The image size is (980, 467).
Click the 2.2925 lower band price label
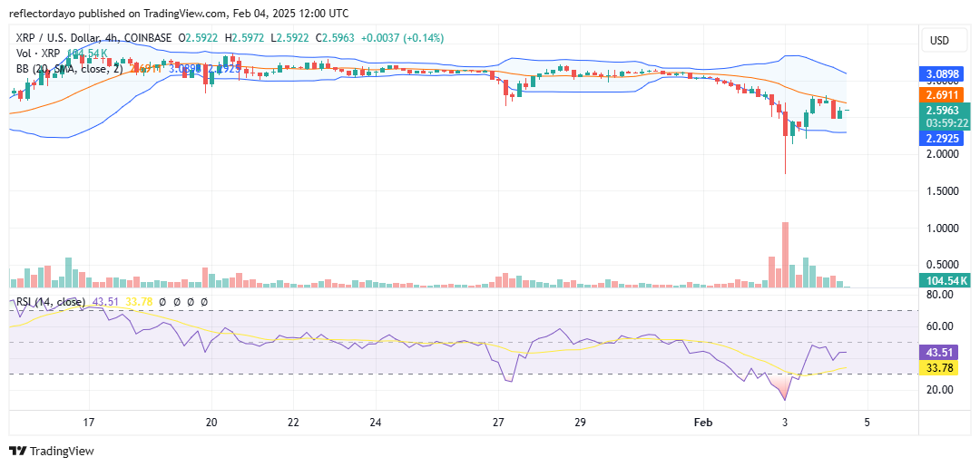[941, 138]
